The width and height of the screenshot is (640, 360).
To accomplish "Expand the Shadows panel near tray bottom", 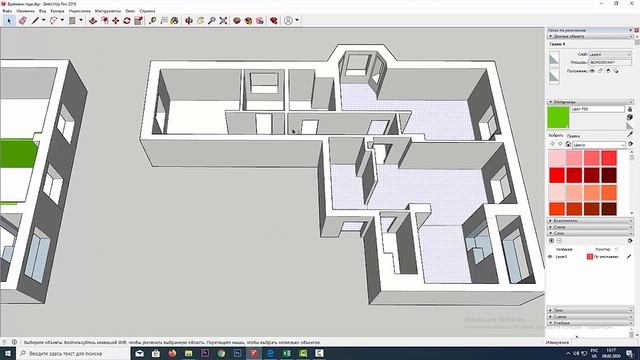I will 590,310.
